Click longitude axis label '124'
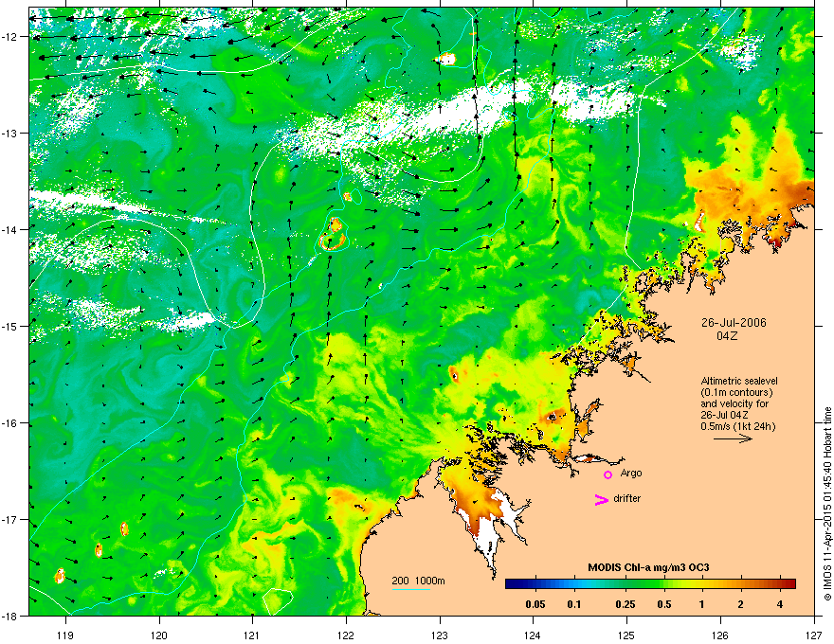834x644 pixels. click(x=534, y=635)
